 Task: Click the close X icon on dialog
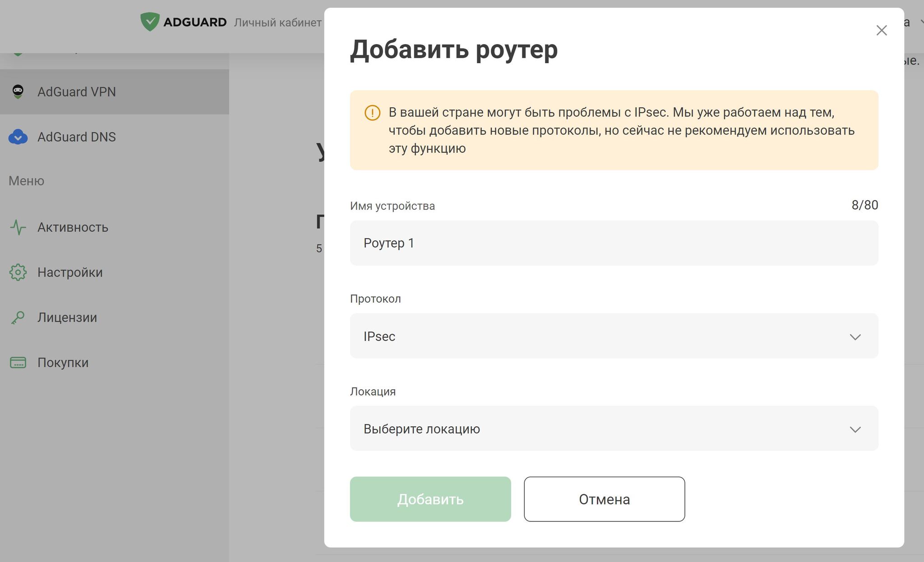tap(881, 30)
